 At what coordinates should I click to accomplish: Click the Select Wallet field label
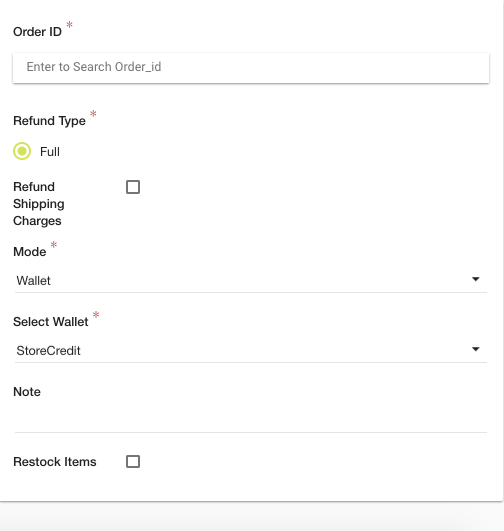50,322
